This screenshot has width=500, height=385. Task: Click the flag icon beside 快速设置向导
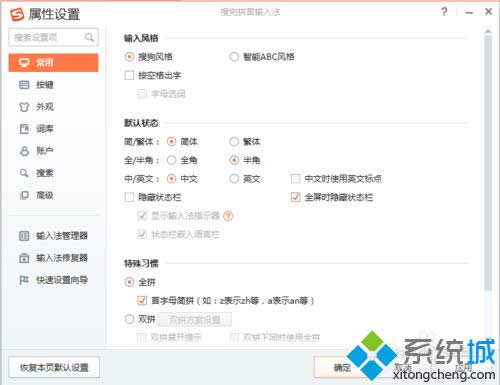pyautogui.click(x=24, y=280)
